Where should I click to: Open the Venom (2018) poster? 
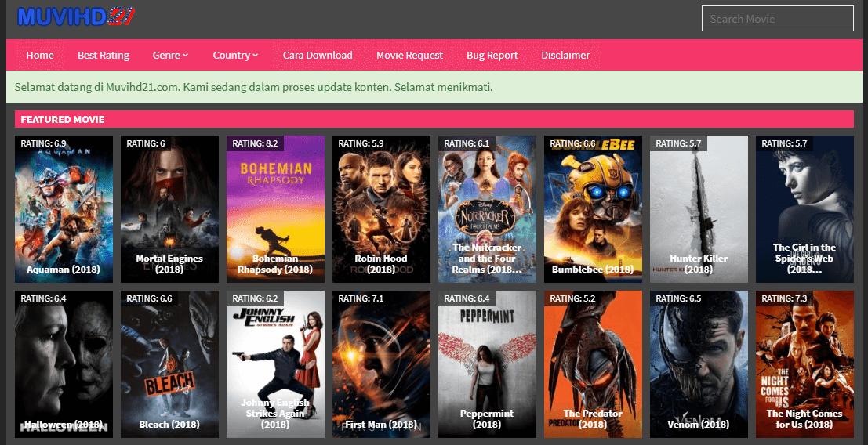click(x=699, y=364)
